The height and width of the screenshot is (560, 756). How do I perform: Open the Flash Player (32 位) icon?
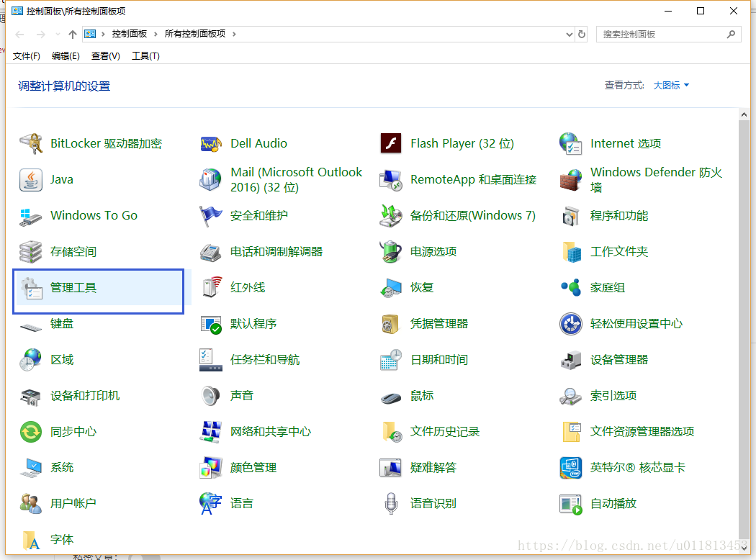390,144
